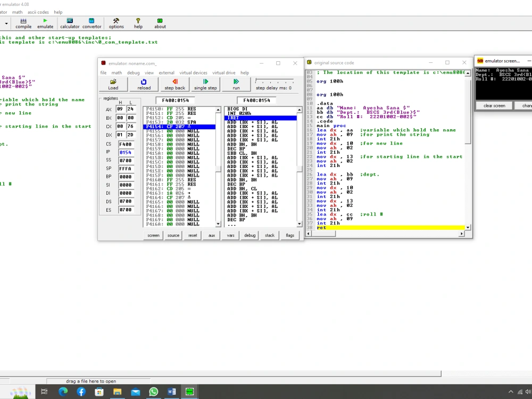Open the emulator window help menu
Screen dimensions: 532x399
point(245,72)
